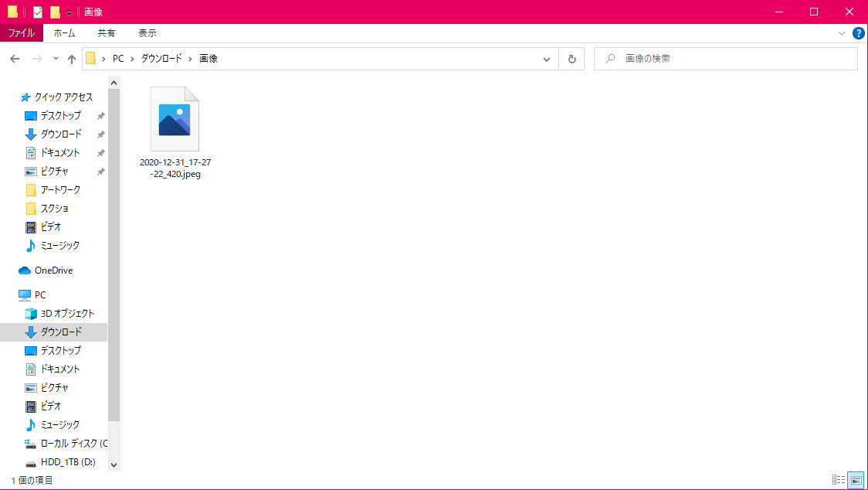Open デスクトップ under PC
This screenshot has width=868, height=490.
(60, 350)
